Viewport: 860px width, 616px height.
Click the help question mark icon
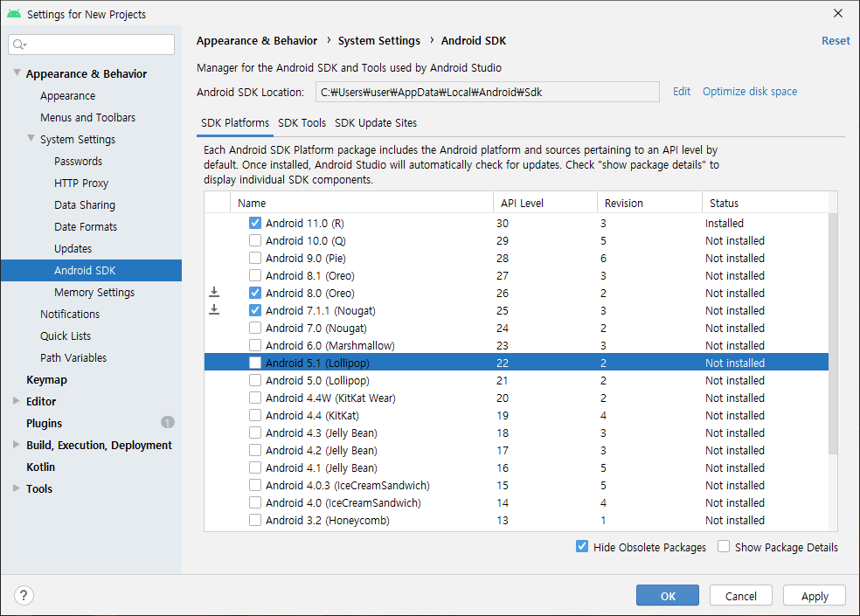point(24,595)
